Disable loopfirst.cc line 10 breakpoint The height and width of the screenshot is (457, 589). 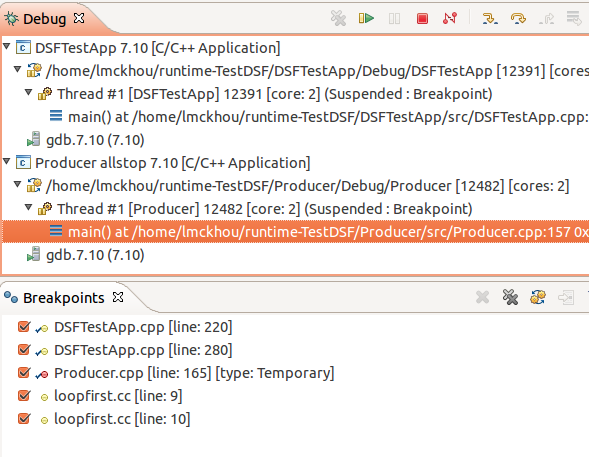pos(24,419)
